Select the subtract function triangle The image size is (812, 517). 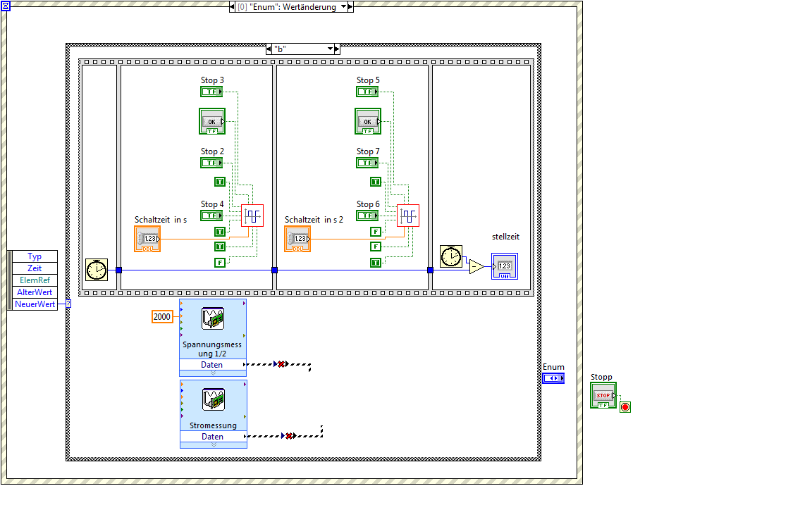click(476, 267)
